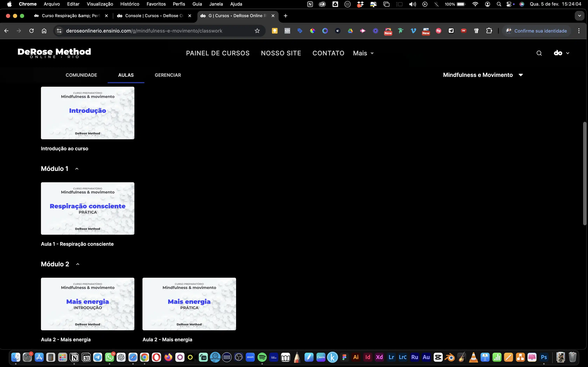Bookmark page with star icon
The width and height of the screenshot is (588, 367).
257,31
